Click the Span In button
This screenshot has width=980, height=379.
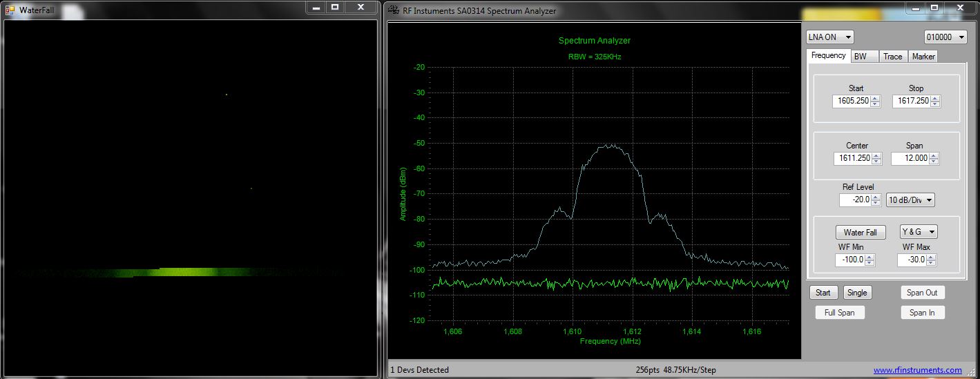[922, 313]
